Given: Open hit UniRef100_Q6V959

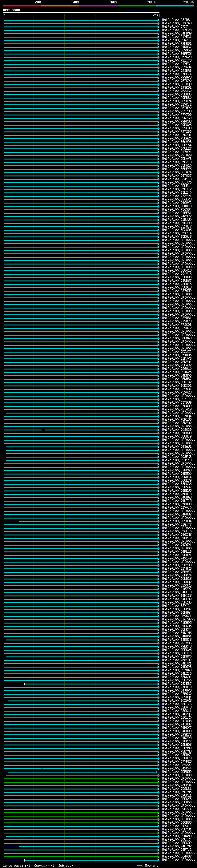Looking at the screenshot, I should [176, 50].
